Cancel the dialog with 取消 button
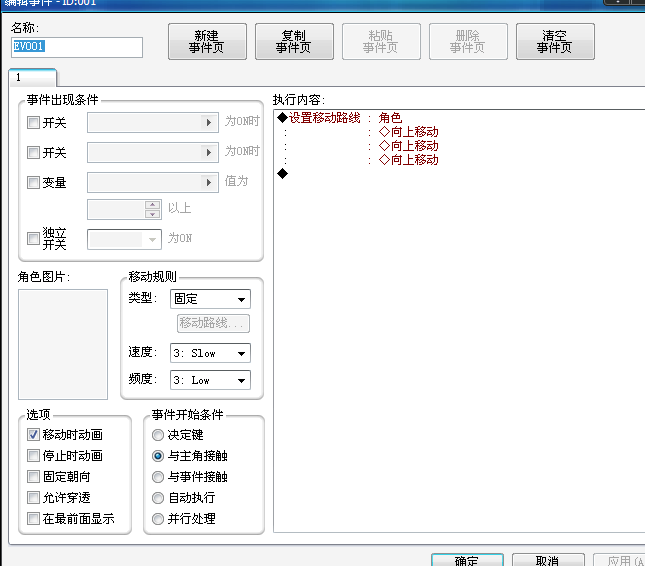Viewport: 645px width, 566px height. click(x=548, y=560)
